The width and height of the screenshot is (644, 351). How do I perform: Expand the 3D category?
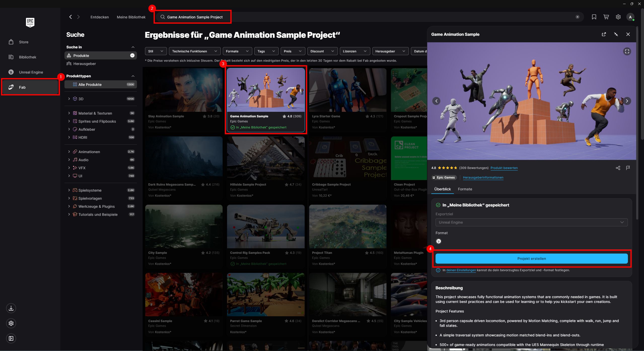tap(69, 99)
